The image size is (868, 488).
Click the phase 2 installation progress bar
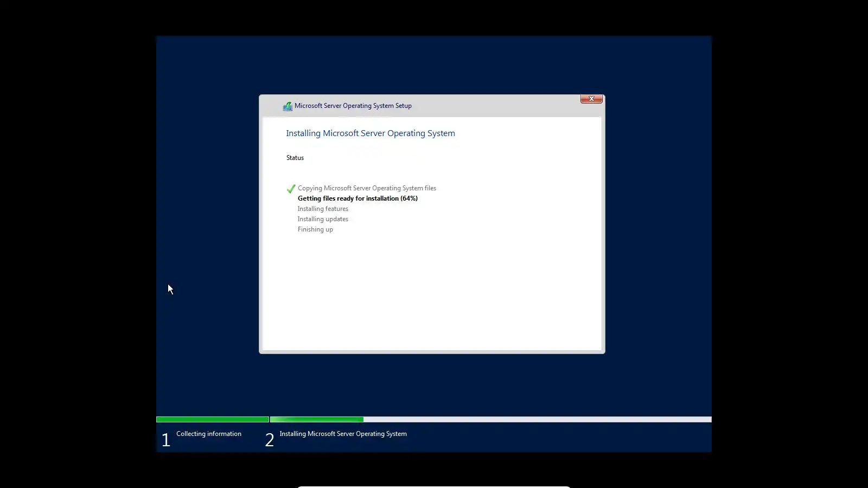[491, 420]
